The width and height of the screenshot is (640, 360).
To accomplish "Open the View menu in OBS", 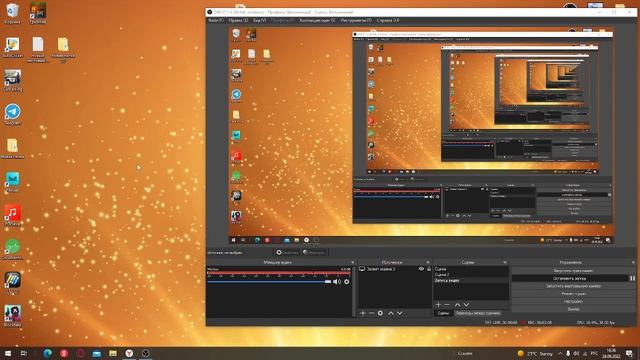I will [x=260, y=20].
